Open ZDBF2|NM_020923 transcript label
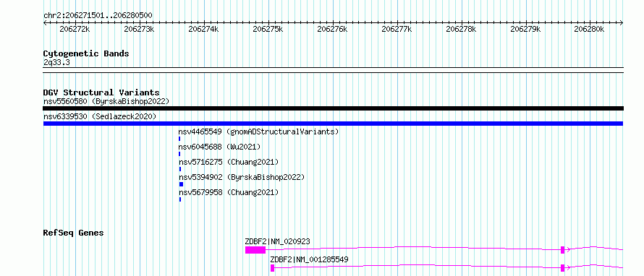 (278, 242)
